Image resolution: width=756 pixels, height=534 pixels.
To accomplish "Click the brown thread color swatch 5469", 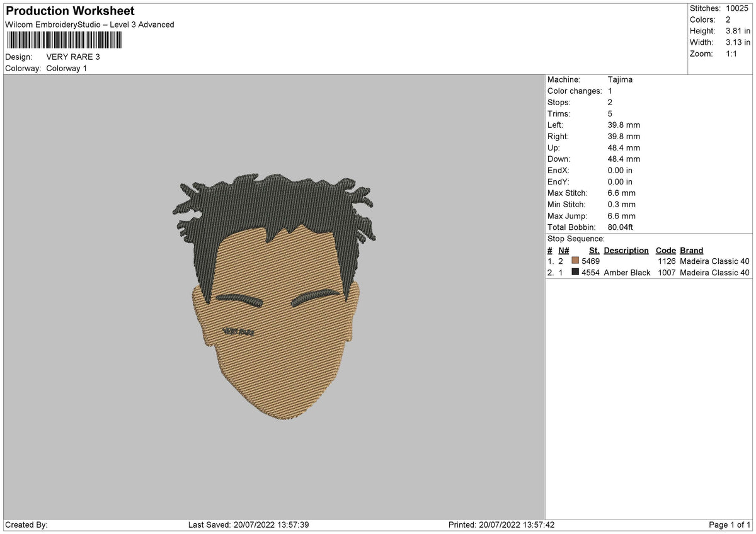I will 575,261.
